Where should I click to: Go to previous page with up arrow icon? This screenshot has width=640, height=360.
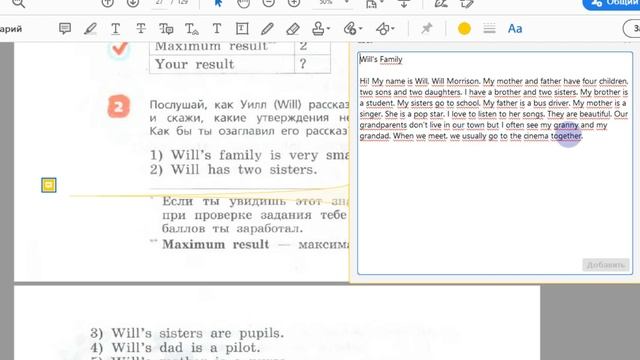107,3
